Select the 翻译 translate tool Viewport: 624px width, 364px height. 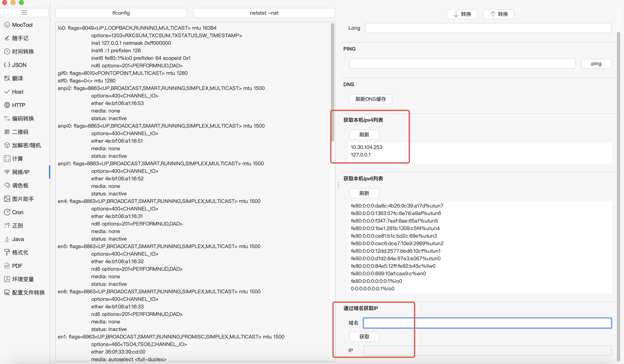(17, 78)
